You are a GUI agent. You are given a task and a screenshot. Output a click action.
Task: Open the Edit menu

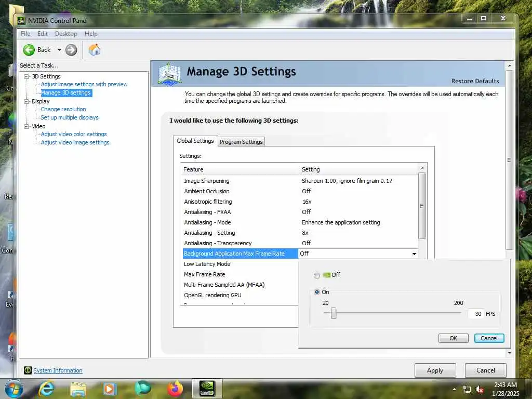[x=43, y=34]
